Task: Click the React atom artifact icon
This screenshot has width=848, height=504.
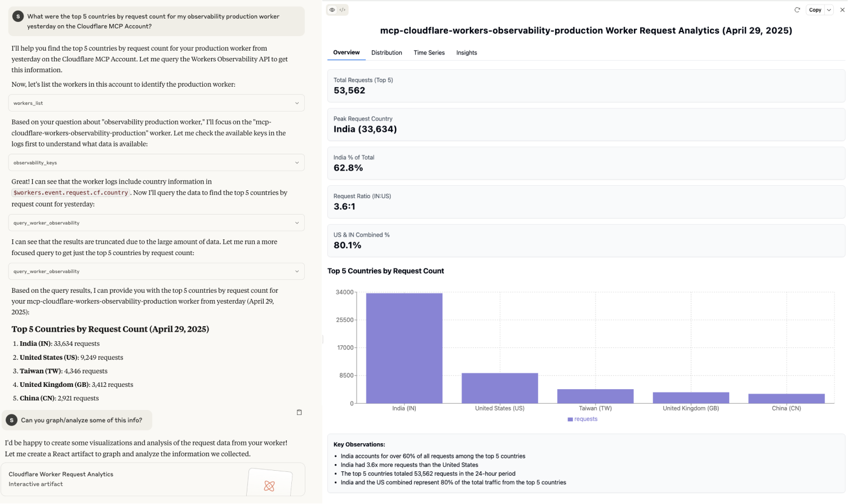Action: coord(269,485)
